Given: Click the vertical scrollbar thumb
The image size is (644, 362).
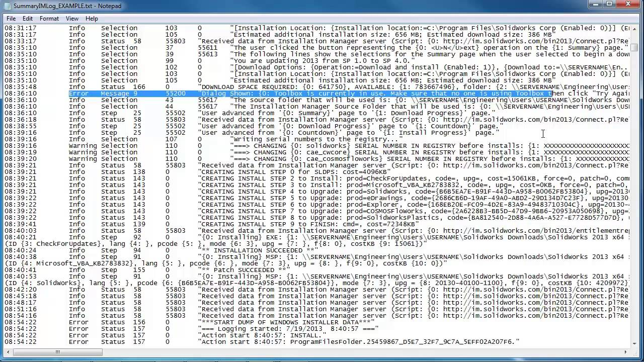Looking at the screenshot, I should click(x=635, y=47).
